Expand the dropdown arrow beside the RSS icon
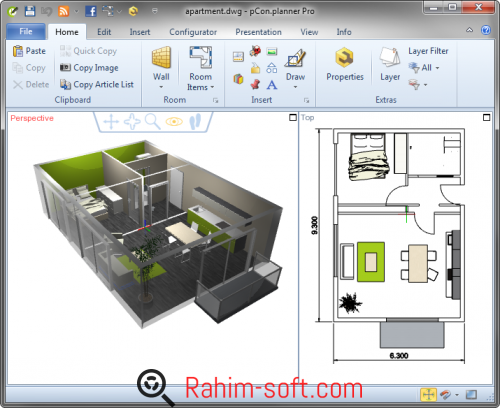The height and width of the screenshot is (408, 500). coord(77,12)
